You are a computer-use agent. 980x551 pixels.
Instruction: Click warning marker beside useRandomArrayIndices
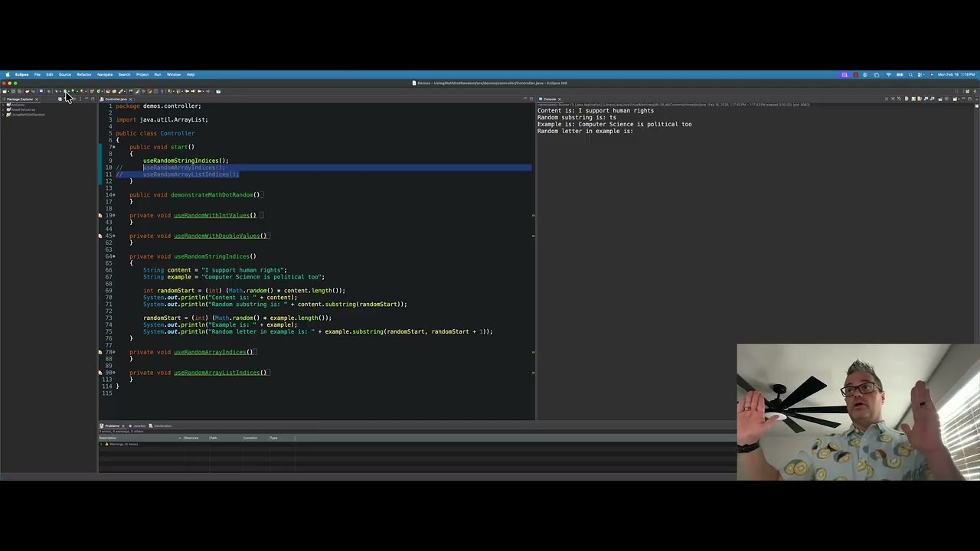[x=100, y=352]
